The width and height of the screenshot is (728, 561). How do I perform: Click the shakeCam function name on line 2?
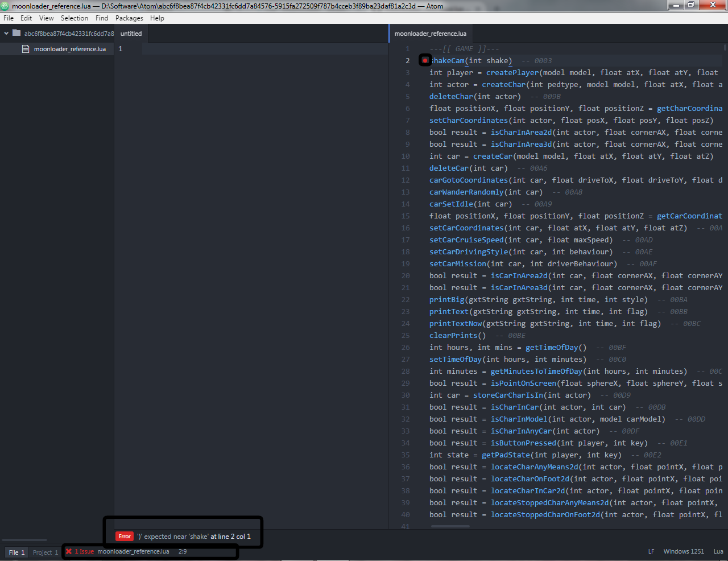(447, 61)
